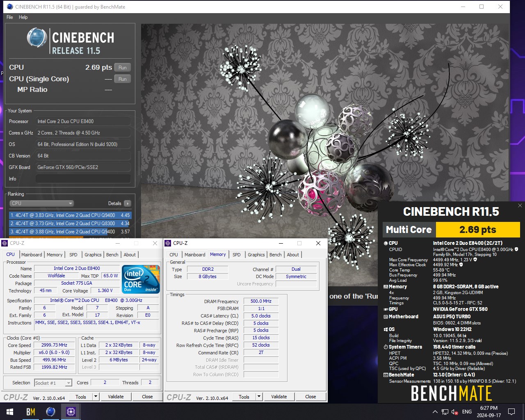Click the DRAM Frequency 500.0 MHz value
525x420 pixels.
point(261,301)
